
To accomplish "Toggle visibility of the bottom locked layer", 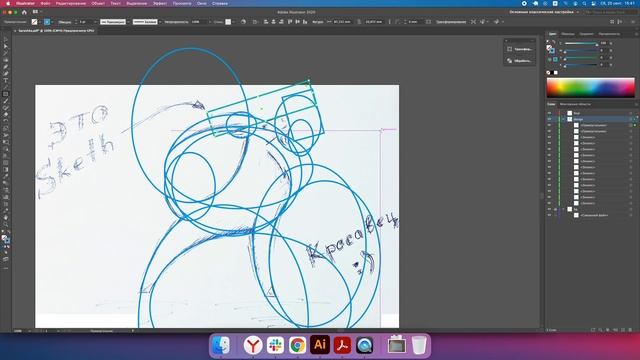I will pos(549,209).
